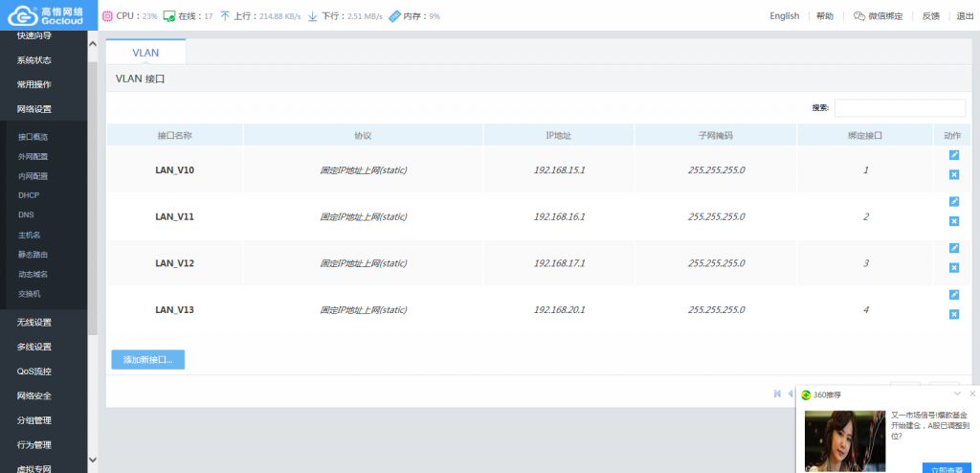
Task: Open 动态域名 submenu item
Action: [x=33, y=274]
